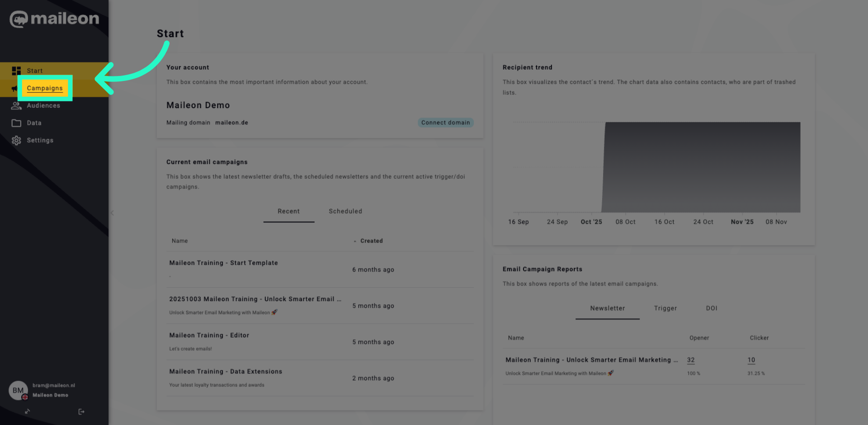Switch to the Scheduled tab

click(x=345, y=211)
